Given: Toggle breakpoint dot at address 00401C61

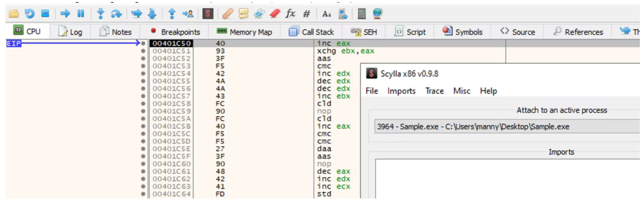Looking at the screenshot, I should click(x=143, y=171).
